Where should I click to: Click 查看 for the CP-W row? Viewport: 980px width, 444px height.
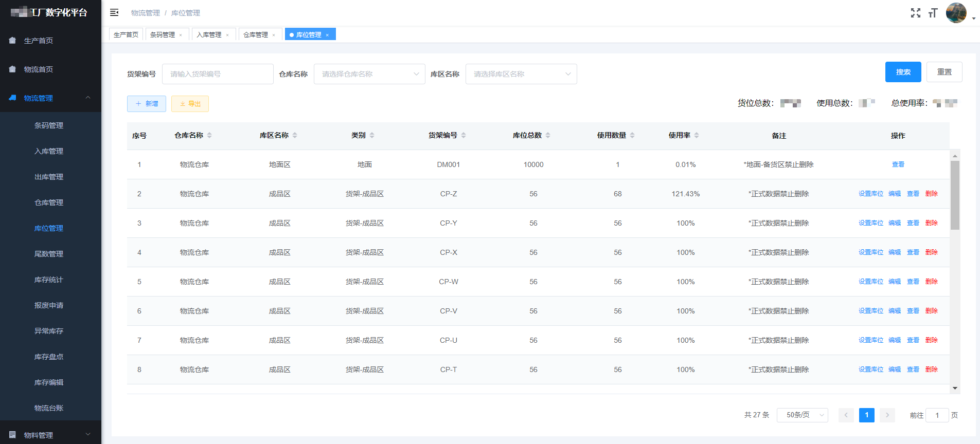tap(913, 282)
